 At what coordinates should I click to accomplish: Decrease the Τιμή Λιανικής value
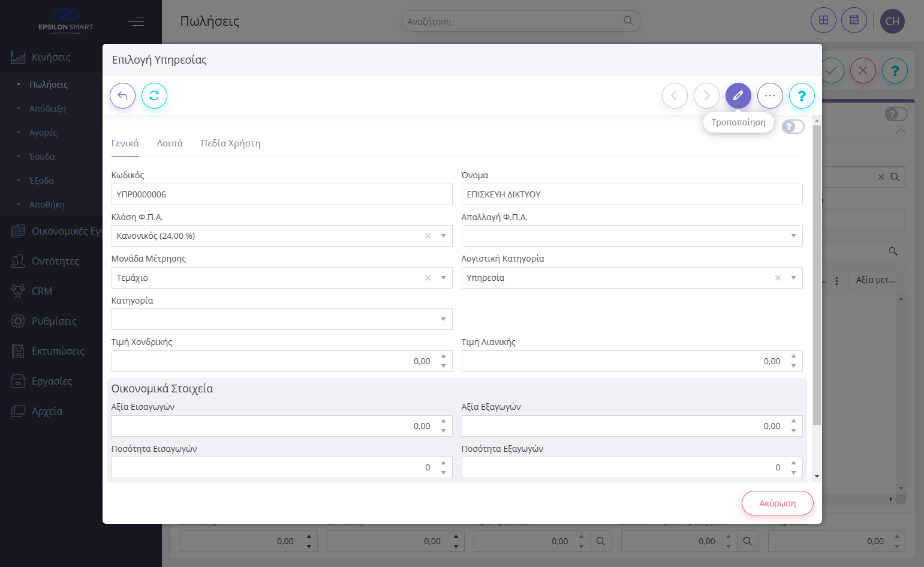(793, 366)
